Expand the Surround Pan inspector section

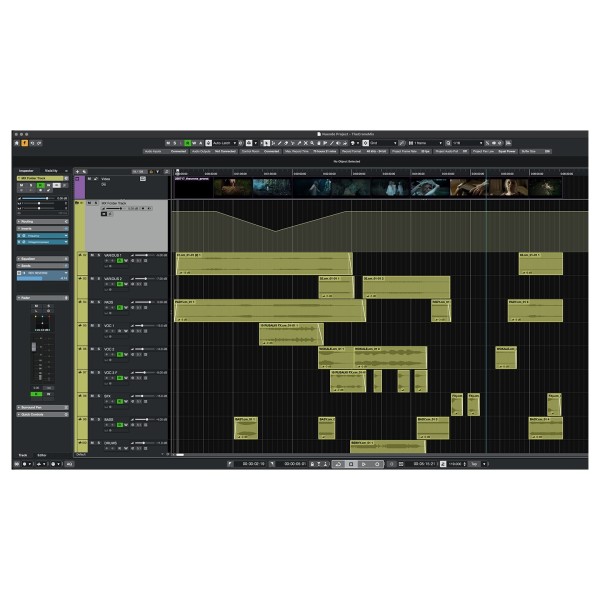pos(42,408)
